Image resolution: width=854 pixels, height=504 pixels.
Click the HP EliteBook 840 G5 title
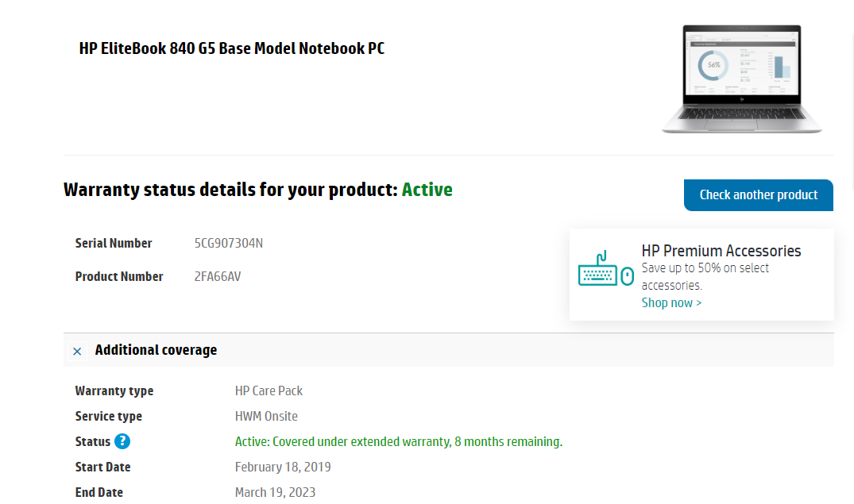[232, 48]
